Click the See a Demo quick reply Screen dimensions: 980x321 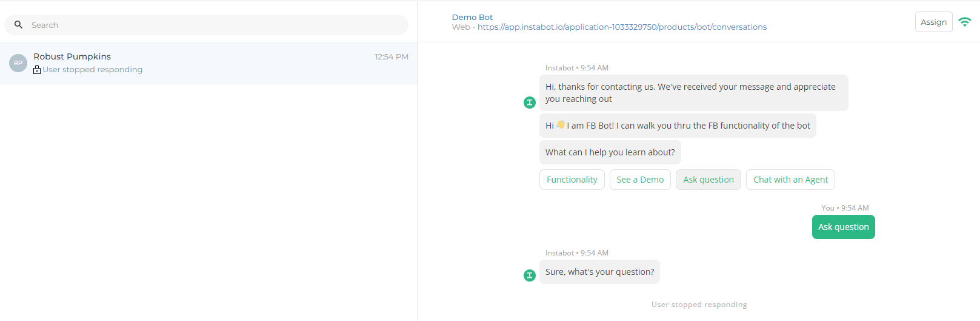point(640,180)
